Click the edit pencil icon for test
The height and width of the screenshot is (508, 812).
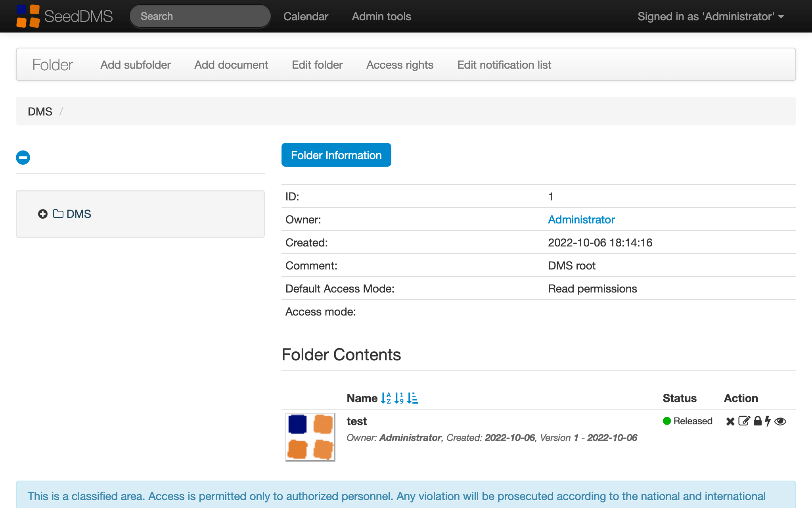(x=744, y=421)
